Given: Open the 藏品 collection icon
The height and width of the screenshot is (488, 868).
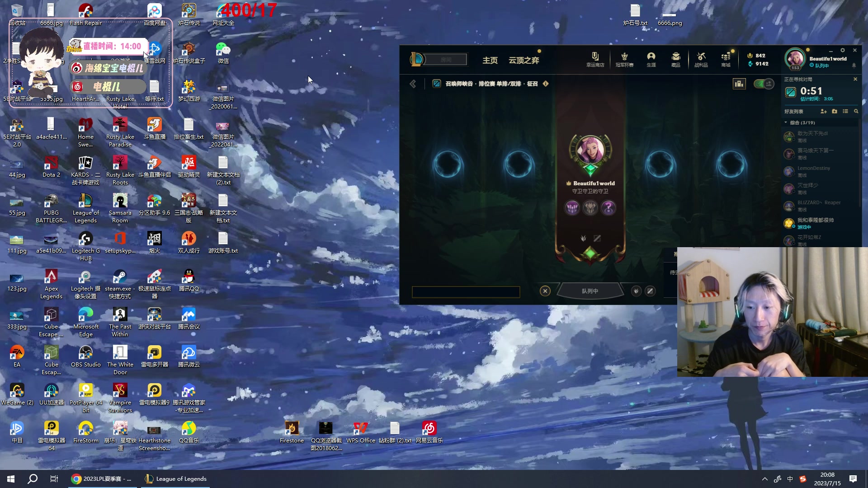Looking at the screenshot, I should (x=676, y=59).
